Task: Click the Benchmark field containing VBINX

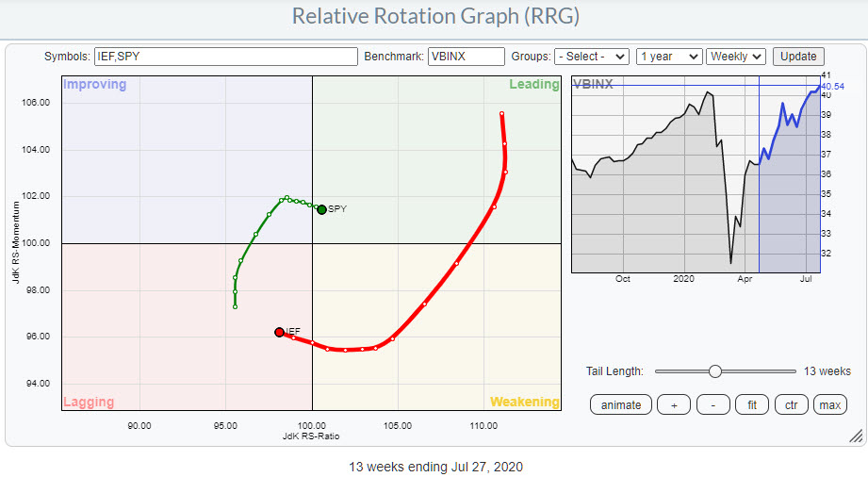Action: 466,57
